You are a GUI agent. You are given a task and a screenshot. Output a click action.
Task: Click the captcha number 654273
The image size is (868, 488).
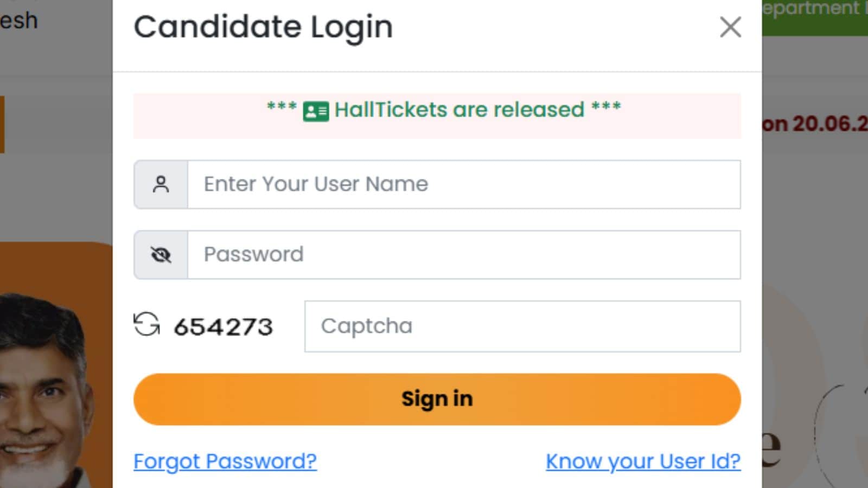pyautogui.click(x=223, y=327)
